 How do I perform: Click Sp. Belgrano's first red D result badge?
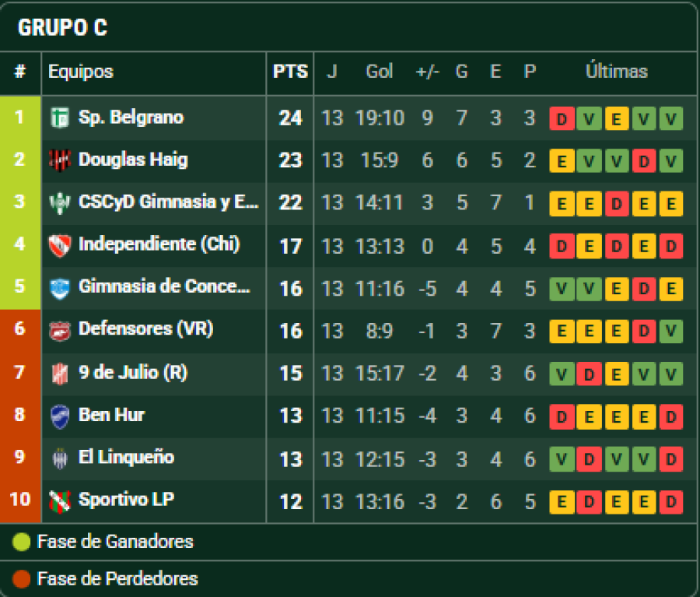click(562, 119)
